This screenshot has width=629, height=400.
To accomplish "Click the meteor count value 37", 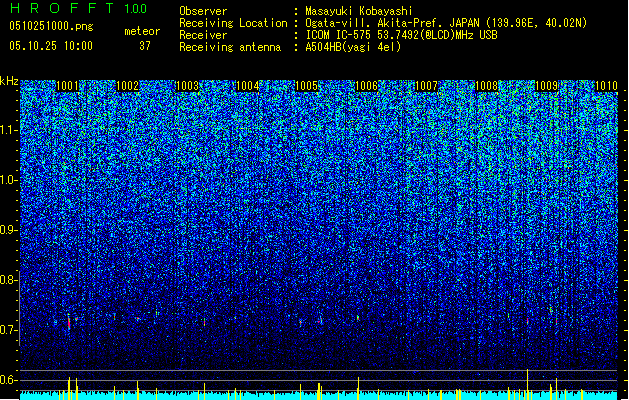I will tap(145, 46).
